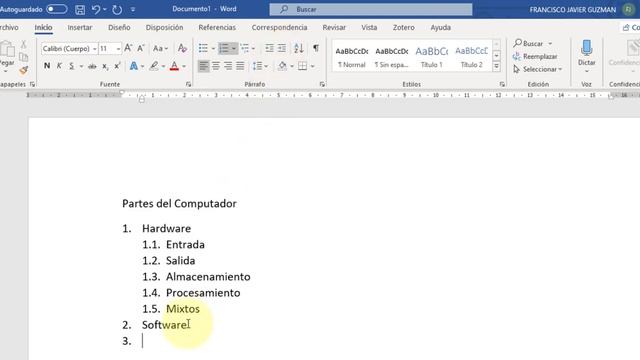Apply subscript formatting
Screen dimensions: 640x360
[x=105, y=66]
